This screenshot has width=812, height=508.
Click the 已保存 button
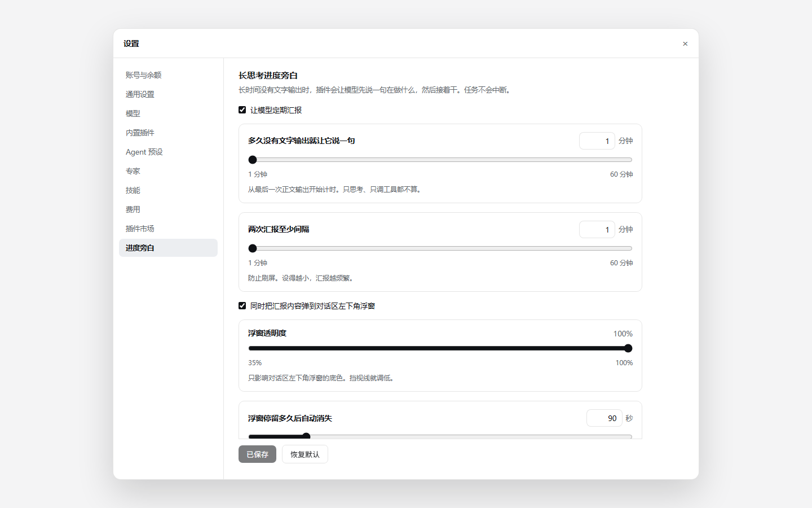pyautogui.click(x=257, y=454)
